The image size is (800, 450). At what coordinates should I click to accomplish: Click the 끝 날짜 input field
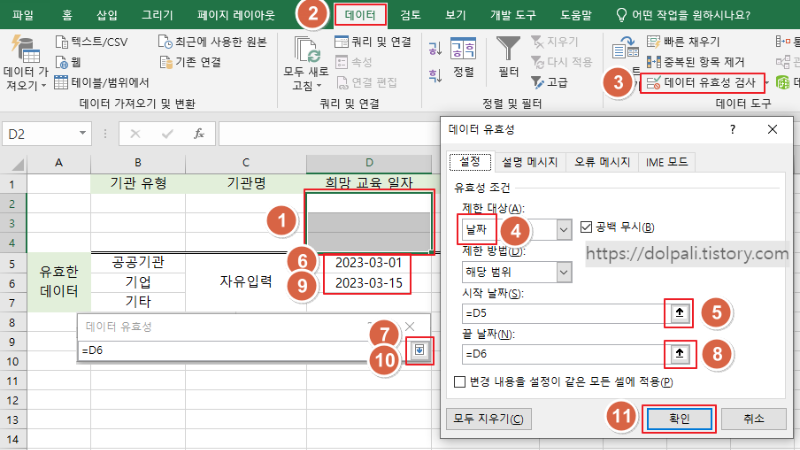[563, 354]
